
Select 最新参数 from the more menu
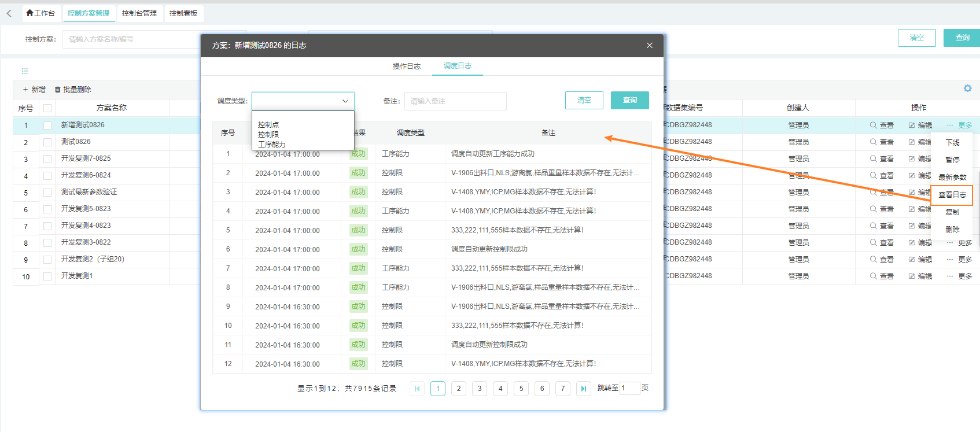click(x=952, y=177)
